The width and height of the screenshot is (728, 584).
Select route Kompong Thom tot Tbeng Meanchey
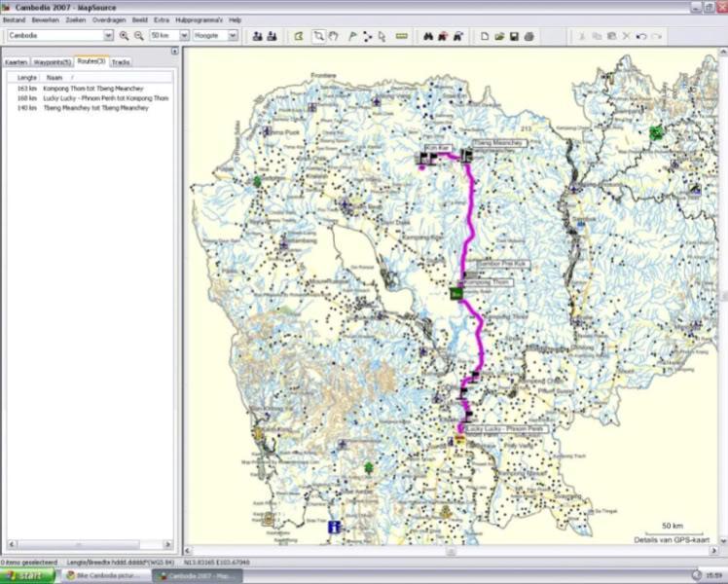92,89
